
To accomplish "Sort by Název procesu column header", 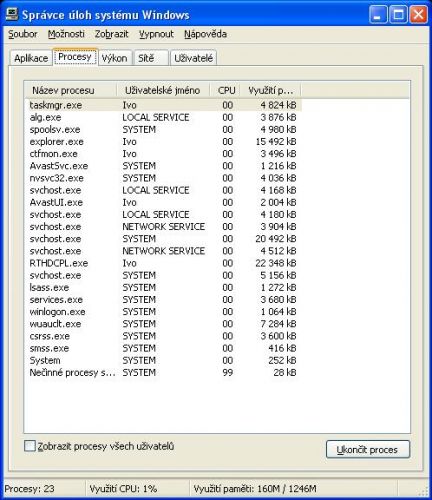I will click(x=71, y=90).
